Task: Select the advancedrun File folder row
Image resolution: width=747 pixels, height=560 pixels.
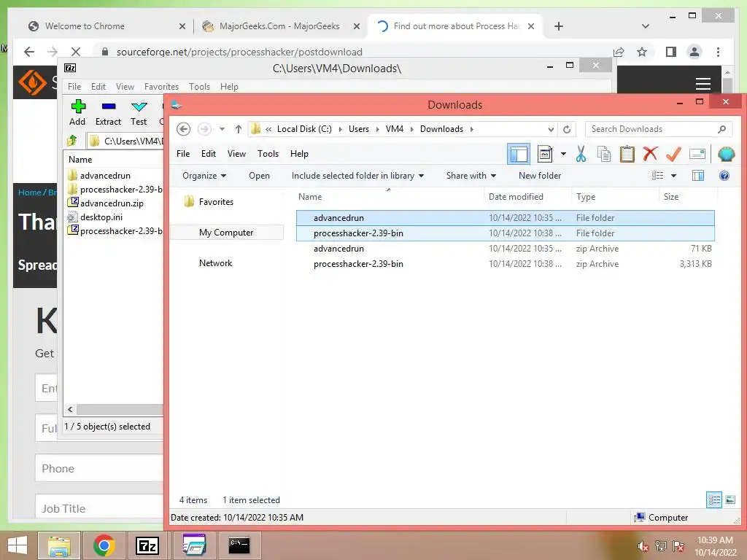Action: click(x=506, y=218)
